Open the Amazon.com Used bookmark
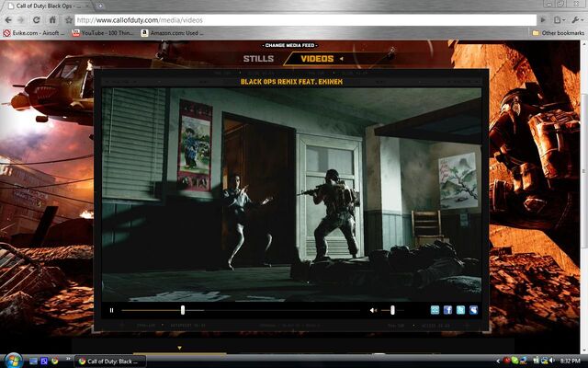This screenshot has width=588, height=368. click(172, 33)
